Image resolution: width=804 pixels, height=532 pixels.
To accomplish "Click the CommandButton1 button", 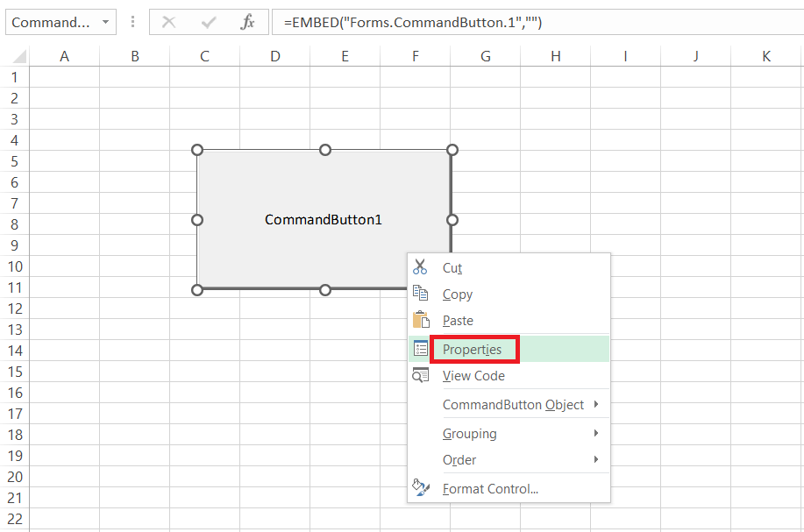I will tap(324, 219).
